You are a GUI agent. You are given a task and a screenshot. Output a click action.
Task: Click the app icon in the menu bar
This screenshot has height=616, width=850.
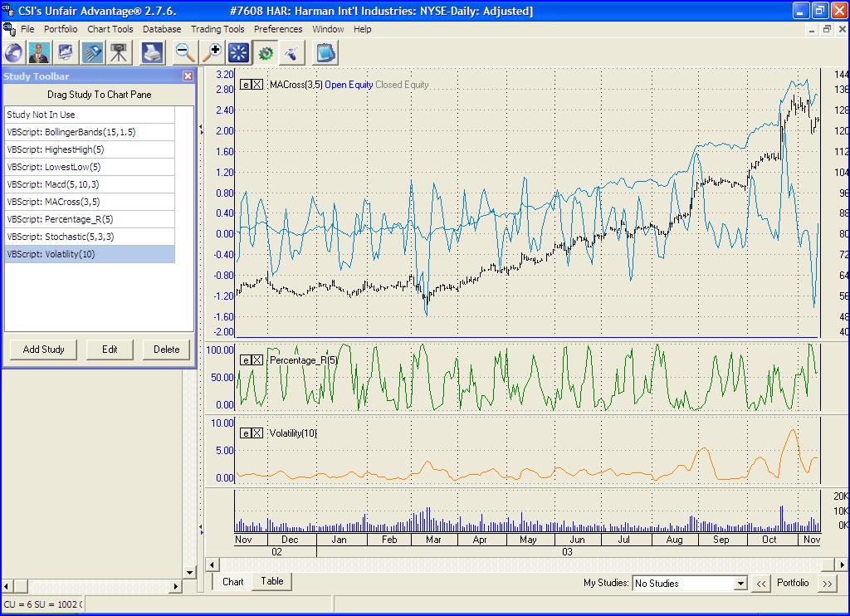9,29
